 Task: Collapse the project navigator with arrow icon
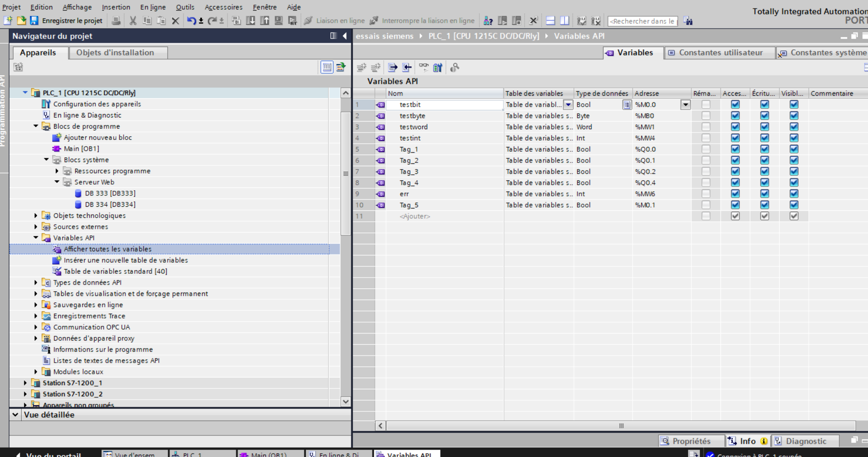[345, 36]
